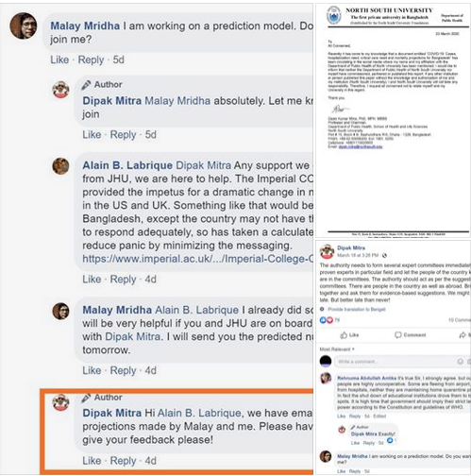The image size is (471, 476).
Task: Open the email link in the letter signature
Action: point(361,146)
